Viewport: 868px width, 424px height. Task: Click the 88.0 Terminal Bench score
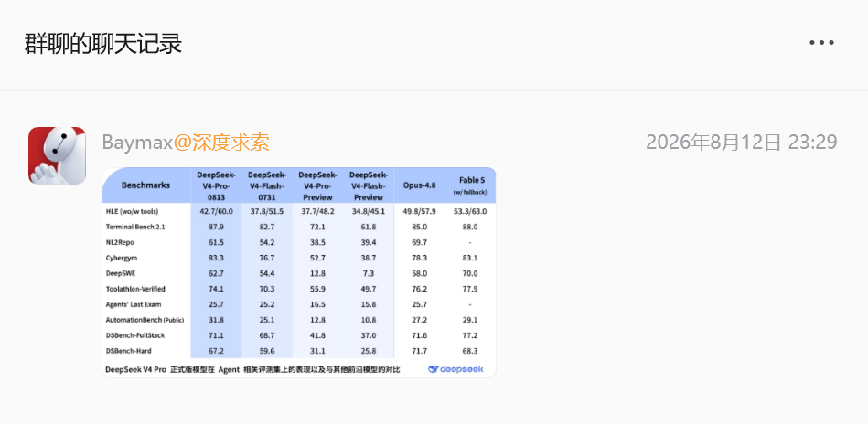point(470,227)
